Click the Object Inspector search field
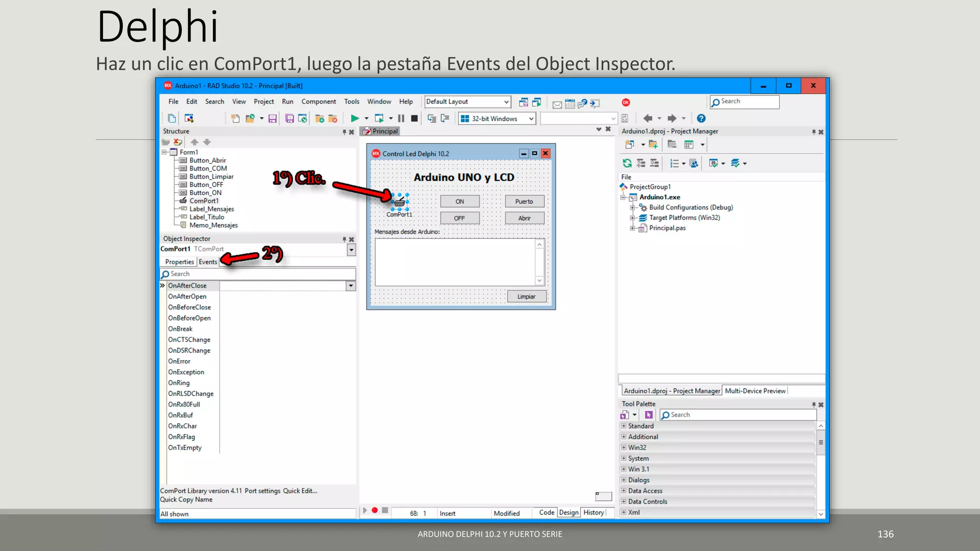The height and width of the screenshot is (551, 980). tap(257, 274)
